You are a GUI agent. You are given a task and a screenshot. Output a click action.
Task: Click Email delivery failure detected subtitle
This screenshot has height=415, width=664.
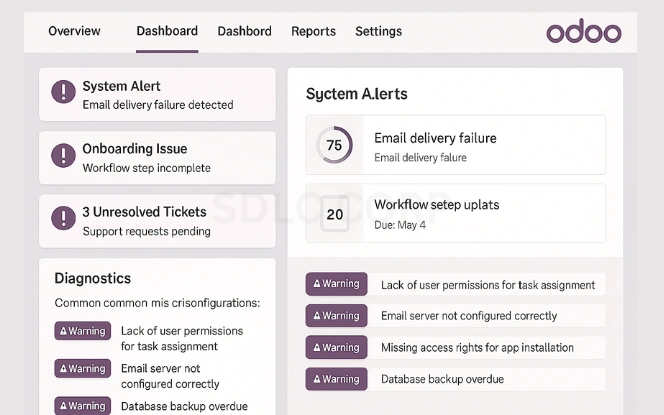(x=158, y=105)
